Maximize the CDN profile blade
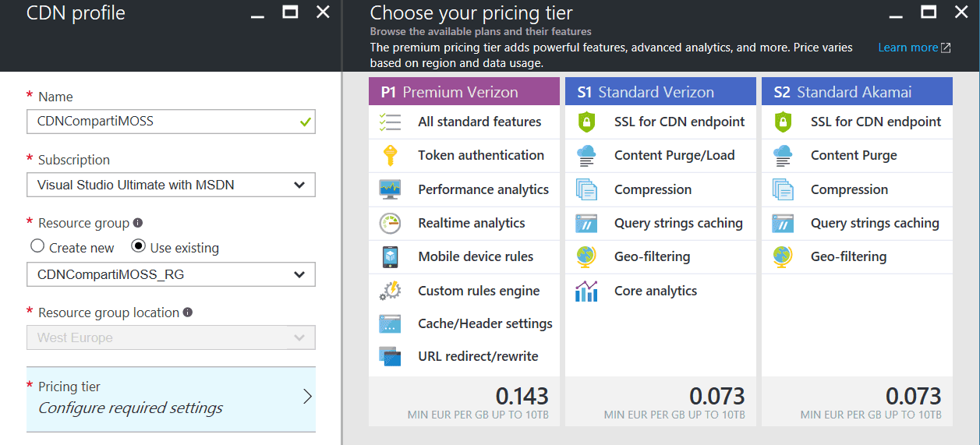Viewport: 980px width, 445px height. pos(290,12)
